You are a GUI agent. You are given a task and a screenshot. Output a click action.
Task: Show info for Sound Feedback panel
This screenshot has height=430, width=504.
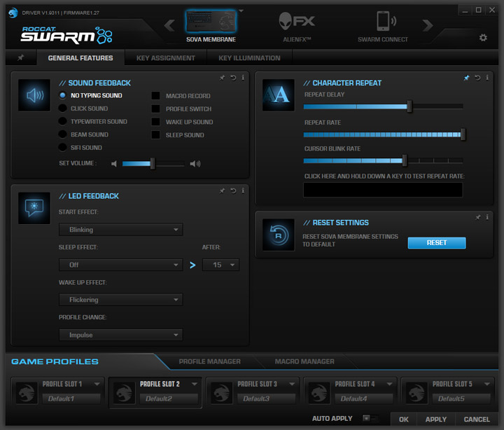point(243,78)
